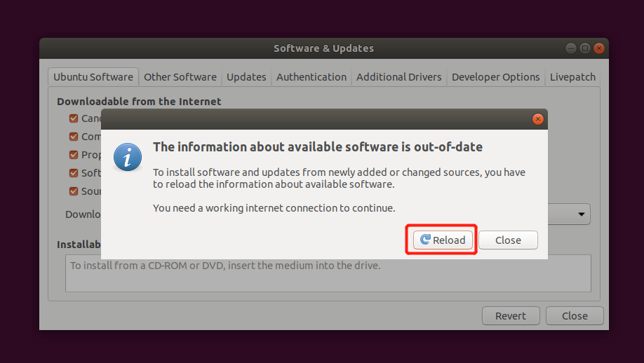Click the 'Downloadable from the Internet' heading
This screenshot has width=644, height=363.
tap(139, 102)
